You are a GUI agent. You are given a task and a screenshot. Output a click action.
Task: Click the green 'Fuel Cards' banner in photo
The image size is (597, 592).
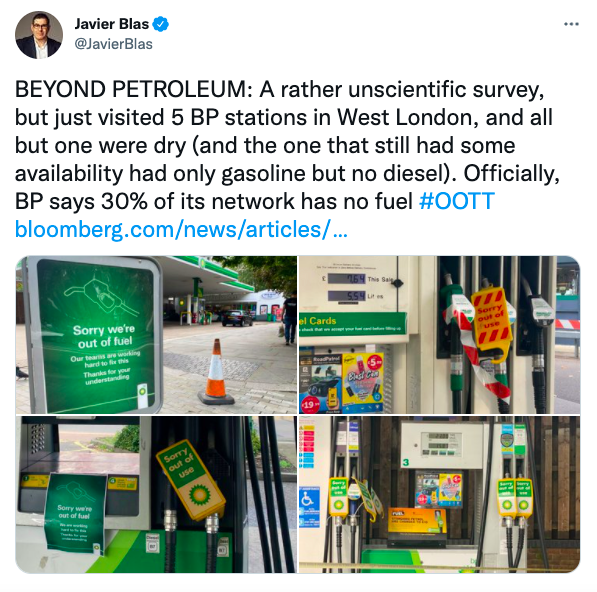point(353,324)
